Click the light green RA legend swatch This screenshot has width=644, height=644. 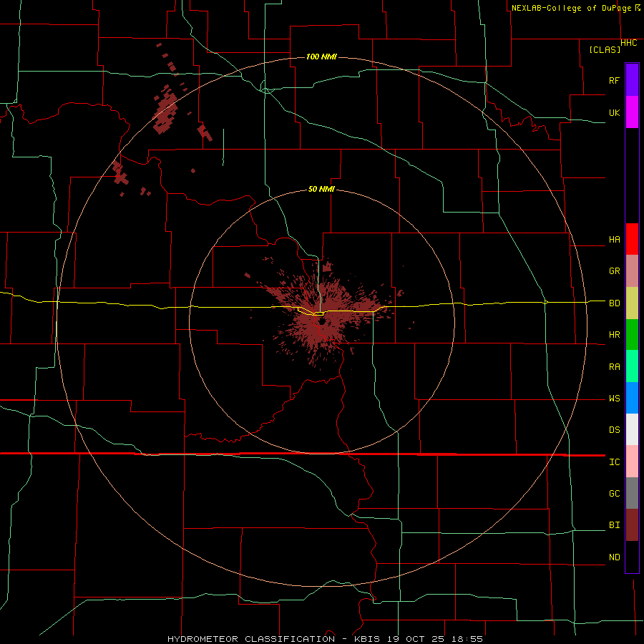(x=632, y=366)
